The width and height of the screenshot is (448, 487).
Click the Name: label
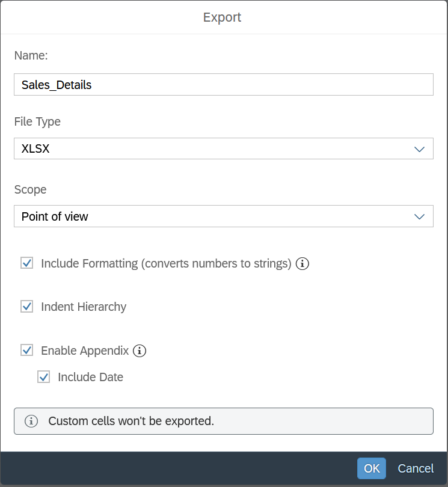tap(31, 55)
